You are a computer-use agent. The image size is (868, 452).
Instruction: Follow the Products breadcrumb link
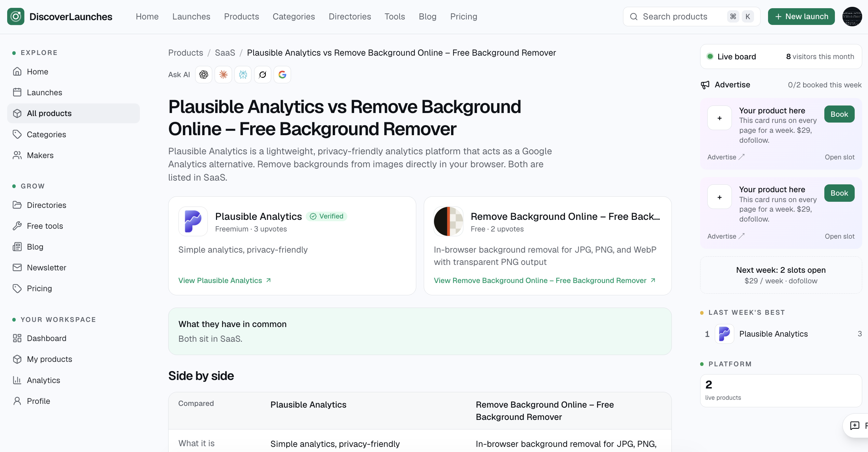coord(186,53)
